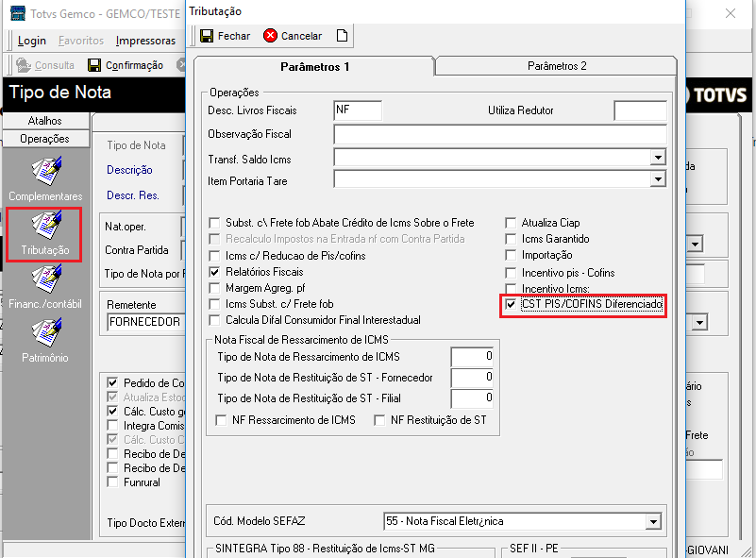Click the Observação Fiscal input field

[500, 134]
